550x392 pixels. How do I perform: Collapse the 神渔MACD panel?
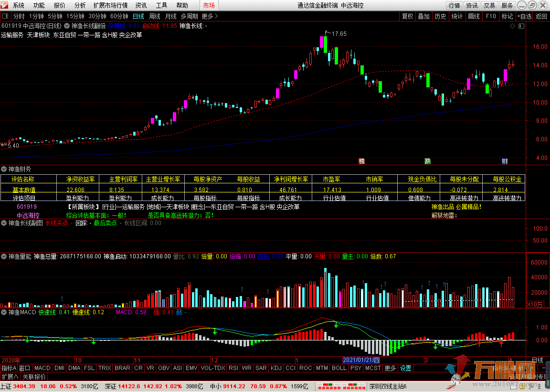[x=4, y=312]
